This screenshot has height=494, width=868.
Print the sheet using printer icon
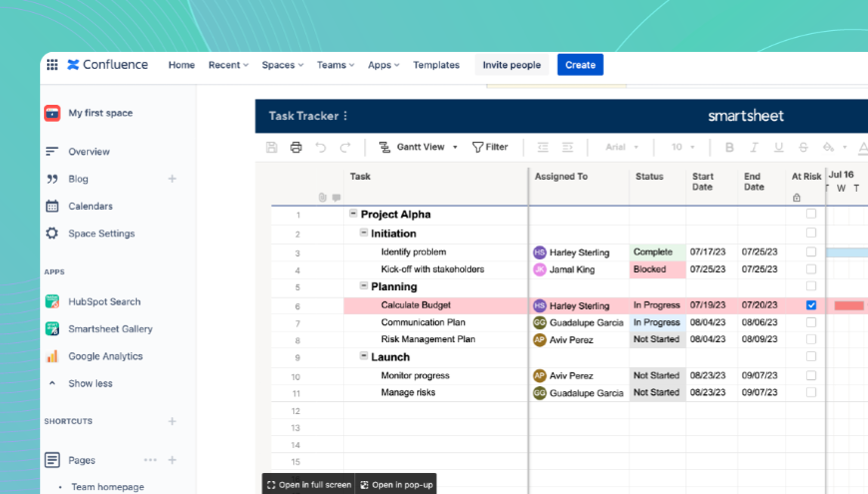coord(296,147)
